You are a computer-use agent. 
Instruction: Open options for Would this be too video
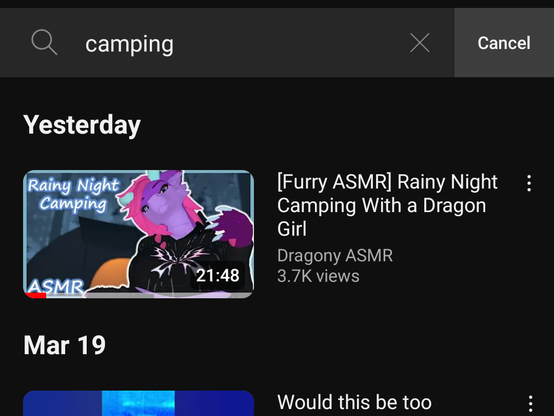tap(530, 404)
